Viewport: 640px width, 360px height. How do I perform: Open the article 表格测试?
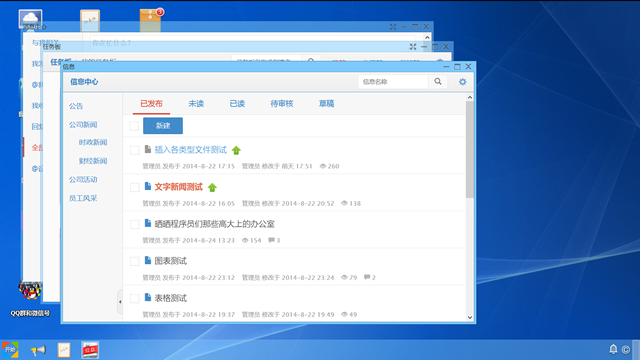point(171,298)
